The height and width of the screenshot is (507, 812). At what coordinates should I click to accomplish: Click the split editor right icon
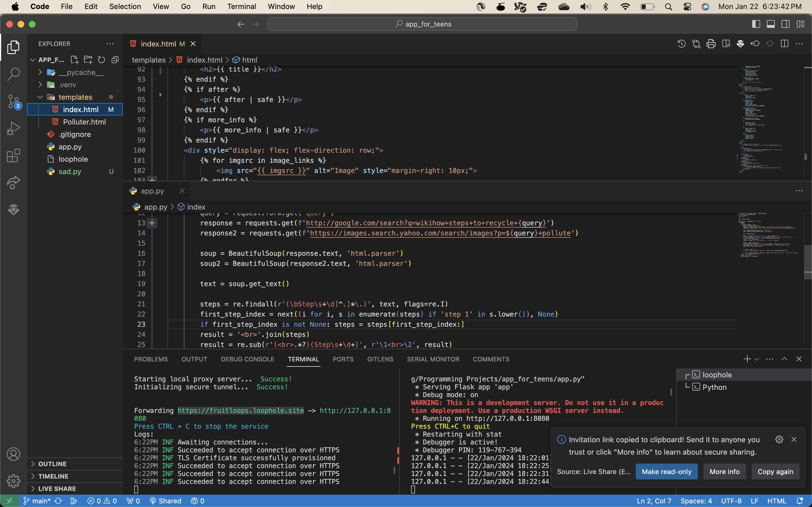(x=784, y=44)
